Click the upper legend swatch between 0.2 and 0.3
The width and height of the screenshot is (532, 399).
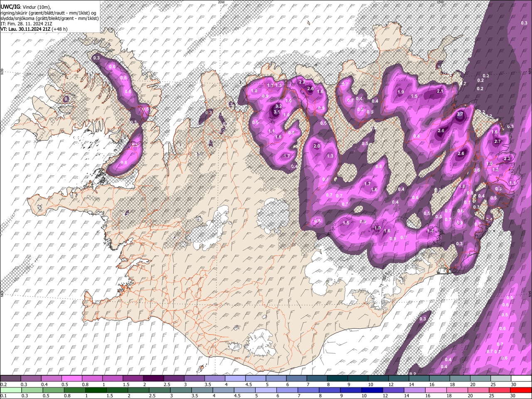tap(10, 379)
